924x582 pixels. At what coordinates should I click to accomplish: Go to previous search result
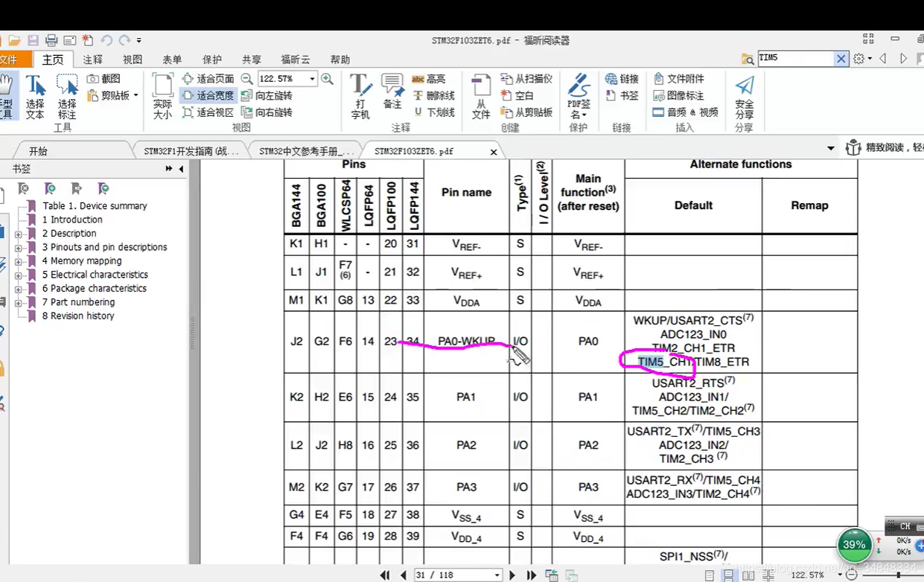tap(884, 58)
